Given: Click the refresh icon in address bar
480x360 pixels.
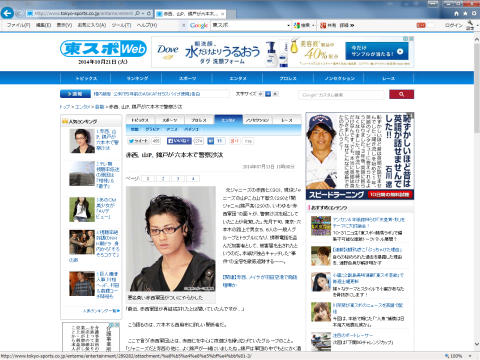Looking at the screenshot, I should 149,13.
